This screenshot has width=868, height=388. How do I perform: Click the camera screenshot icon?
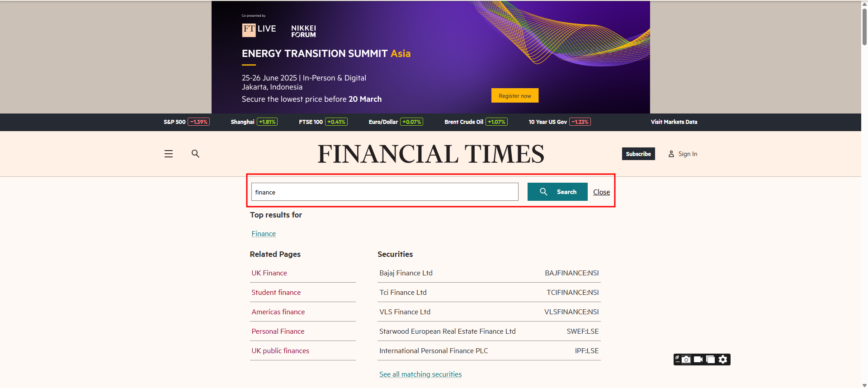(x=686, y=360)
